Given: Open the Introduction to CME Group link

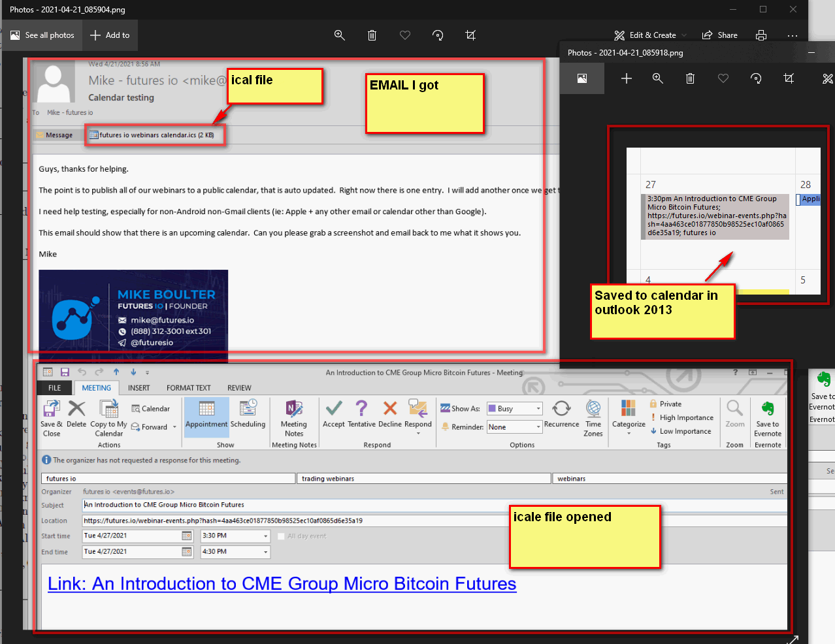Looking at the screenshot, I should tap(282, 584).
